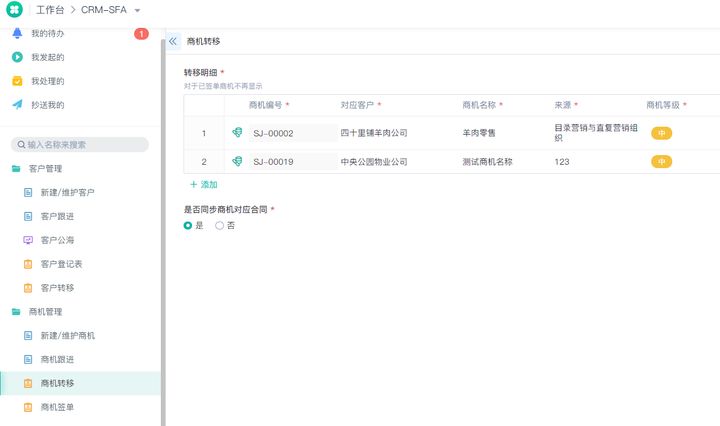This screenshot has width=720, height=426.
Task: Click the paper plane icon for 抄送我的
Action: click(x=17, y=105)
